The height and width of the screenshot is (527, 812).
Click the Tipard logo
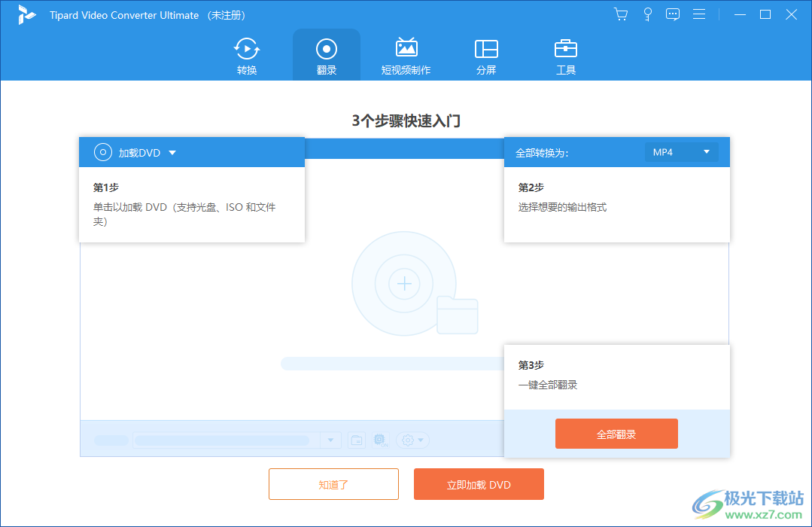tap(27, 14)
